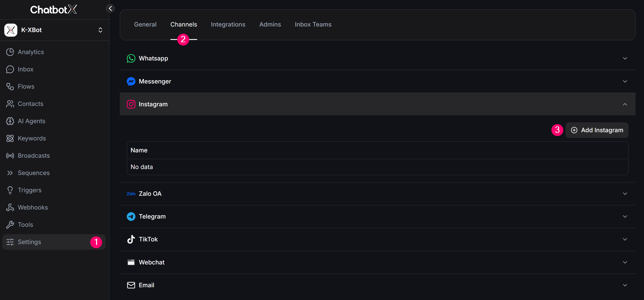Click the Telegram logo icon
Image resolution: width=644 pixels, height=300 pixels.
(131, 217)
